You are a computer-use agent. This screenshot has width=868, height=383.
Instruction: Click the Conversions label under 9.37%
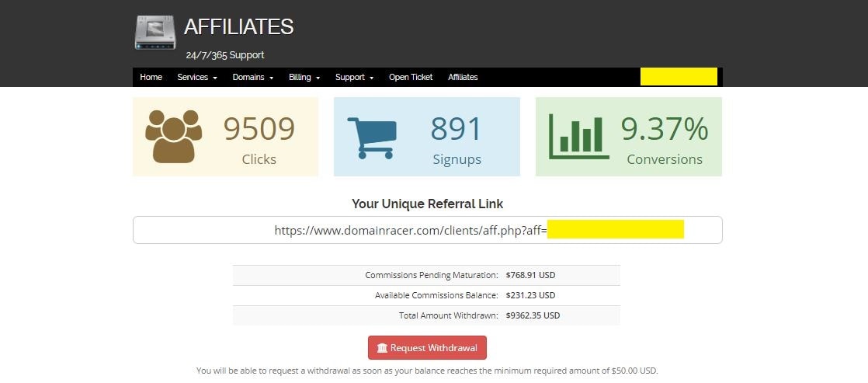(665, 159)
